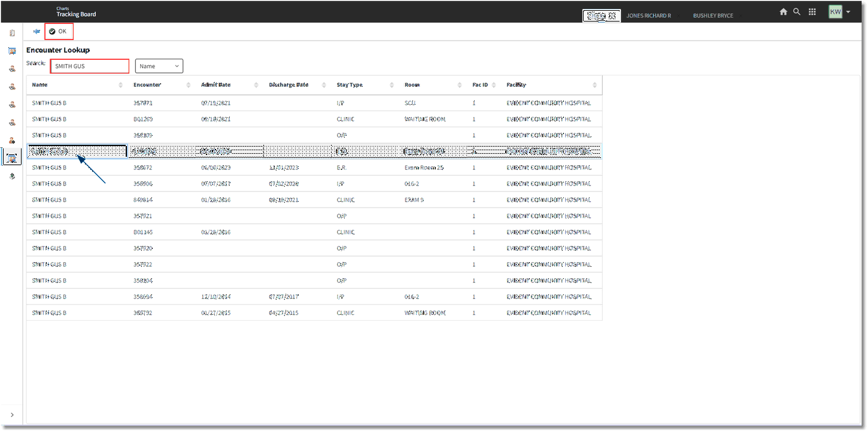
Task: Click SMITH GUS B name in 357873 row
Action: tap(49, 103)
